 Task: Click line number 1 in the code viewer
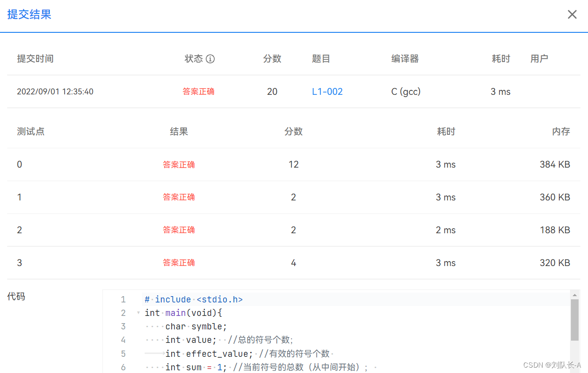click(x=123, y=299)
